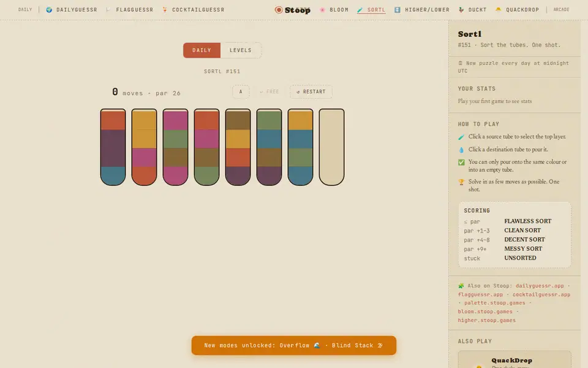Open FlagGuessr in the top navigation
588x368 pixels.
pyautogui.click(x=129, y=10)
